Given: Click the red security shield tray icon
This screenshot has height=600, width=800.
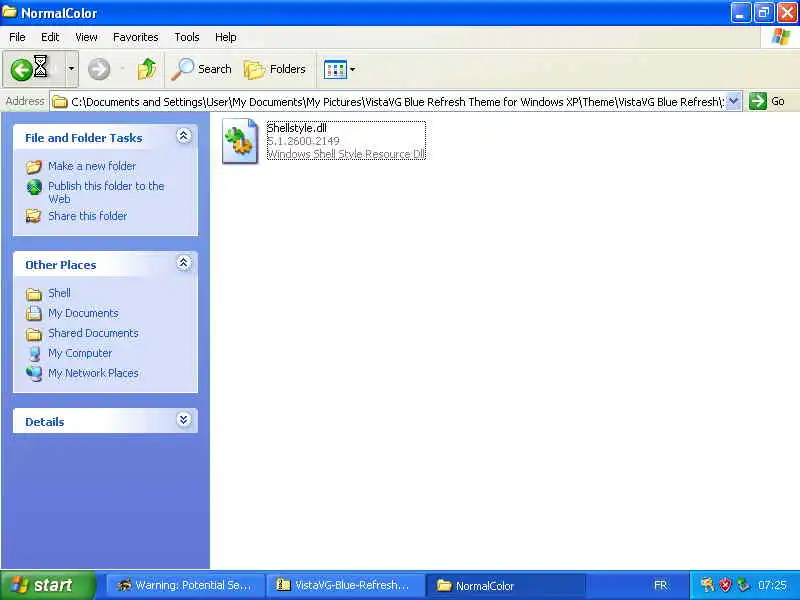Looking at the screenshot, I should click(x=725, y=585).
